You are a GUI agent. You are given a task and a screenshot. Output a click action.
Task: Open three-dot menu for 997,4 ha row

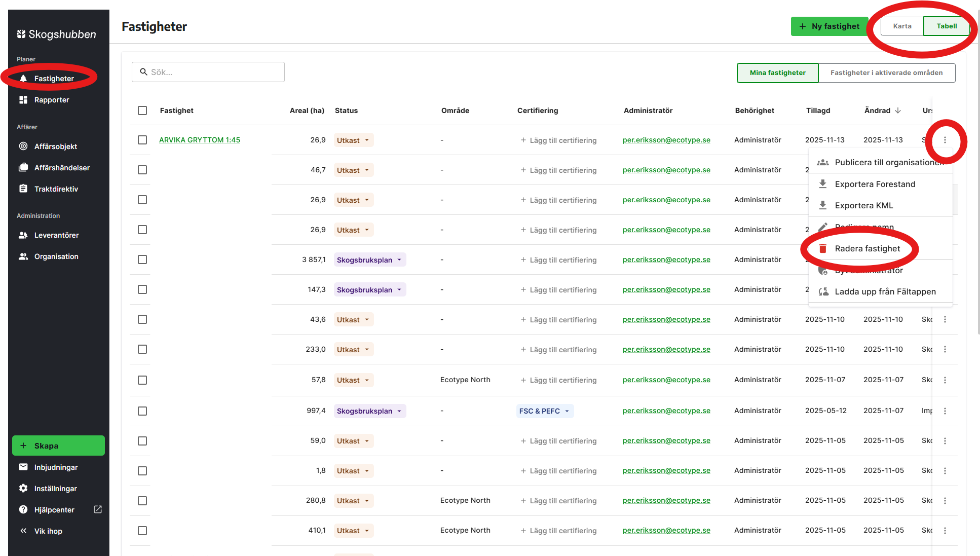(945, 411)
